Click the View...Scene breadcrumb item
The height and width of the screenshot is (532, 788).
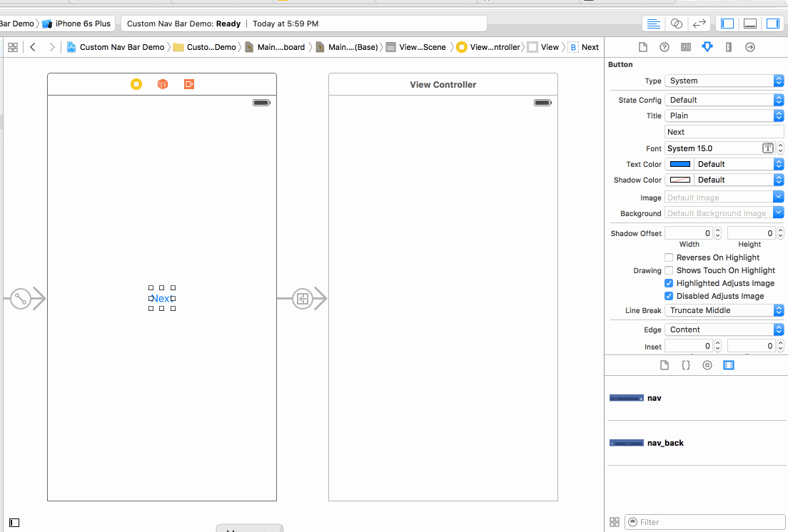(416, 47)
